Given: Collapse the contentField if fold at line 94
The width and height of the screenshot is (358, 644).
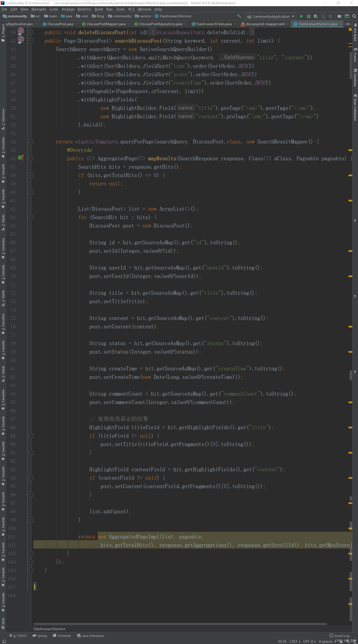Looking at the screenshot, I should pyautogui.click(x=31, y=478).
